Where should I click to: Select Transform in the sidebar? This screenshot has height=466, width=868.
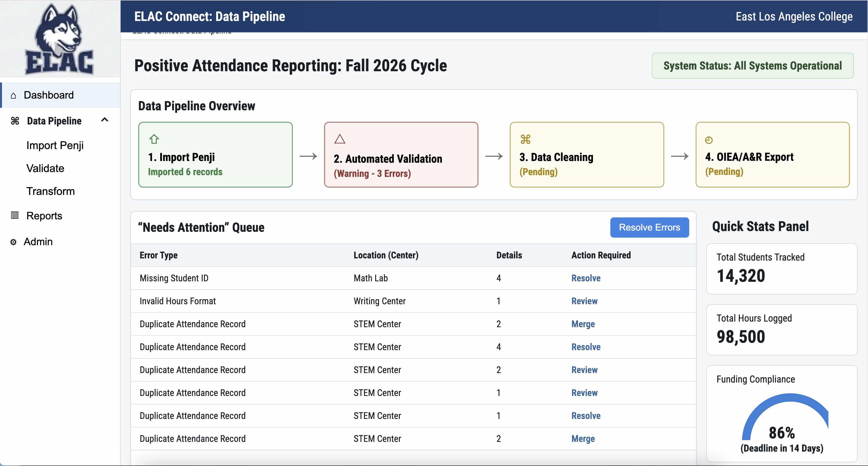(51, 191)
